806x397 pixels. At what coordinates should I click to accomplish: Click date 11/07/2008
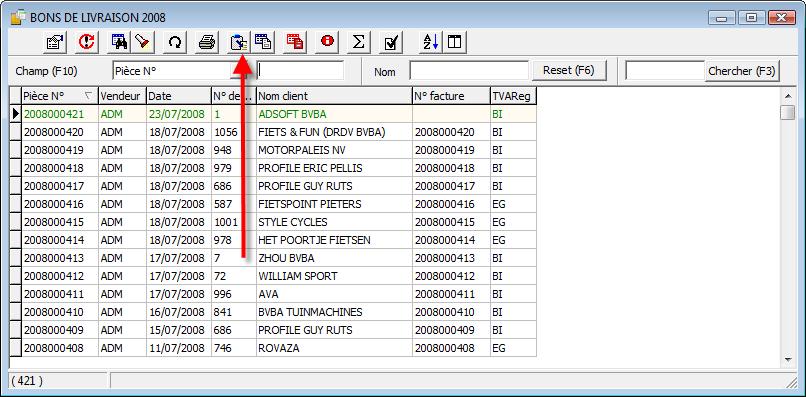(x=177, y=348)
